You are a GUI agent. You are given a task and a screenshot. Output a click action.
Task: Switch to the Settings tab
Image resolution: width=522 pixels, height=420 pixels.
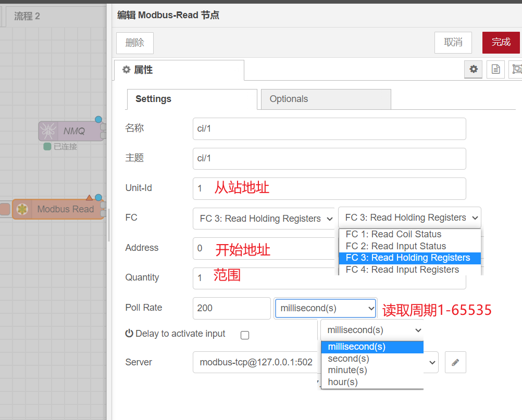(x=192, y=99)
